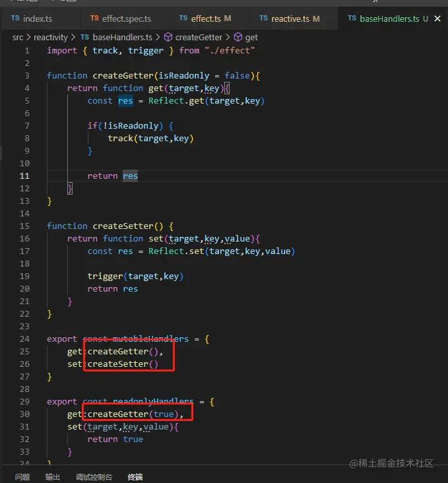Viewport: 448px width, 483px height.
Task: Click 'createGetter' in line 3 function declaration
Action: [x=123, y=75]
